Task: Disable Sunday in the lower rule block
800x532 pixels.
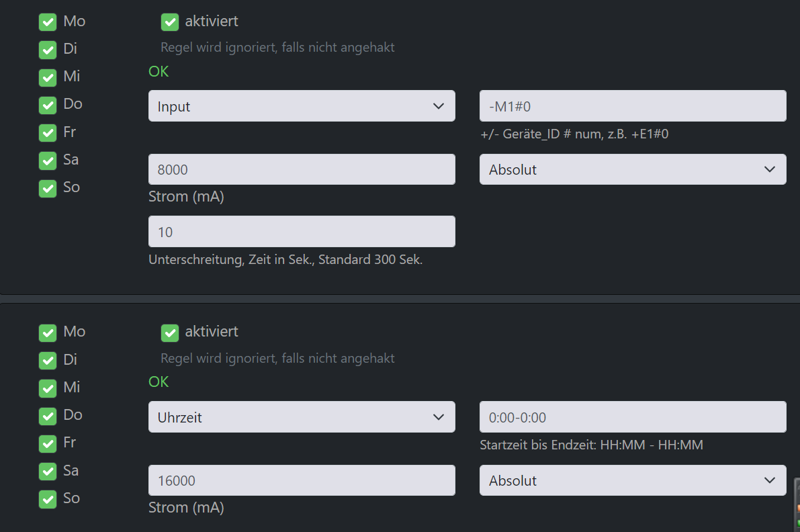Action: coord(48,498)
